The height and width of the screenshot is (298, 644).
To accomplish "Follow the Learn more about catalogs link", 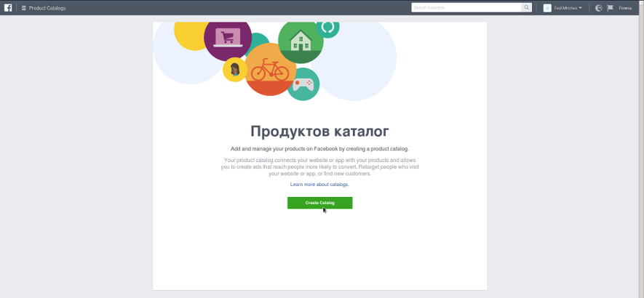I will click(x=319, y=185).
